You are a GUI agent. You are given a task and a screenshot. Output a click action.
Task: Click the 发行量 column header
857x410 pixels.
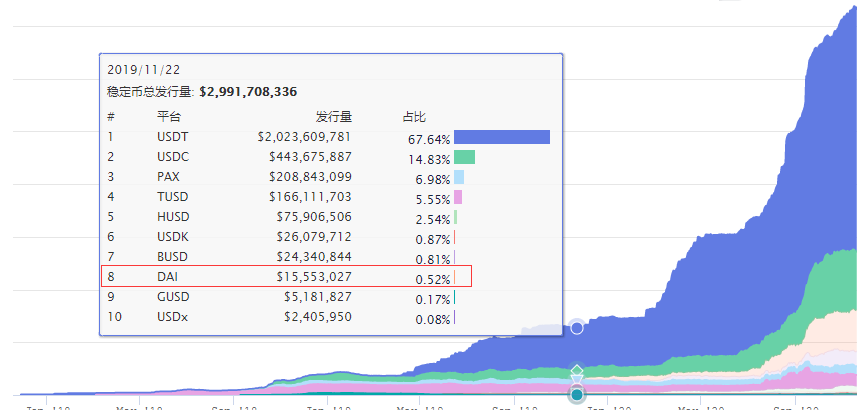point(334,116)
